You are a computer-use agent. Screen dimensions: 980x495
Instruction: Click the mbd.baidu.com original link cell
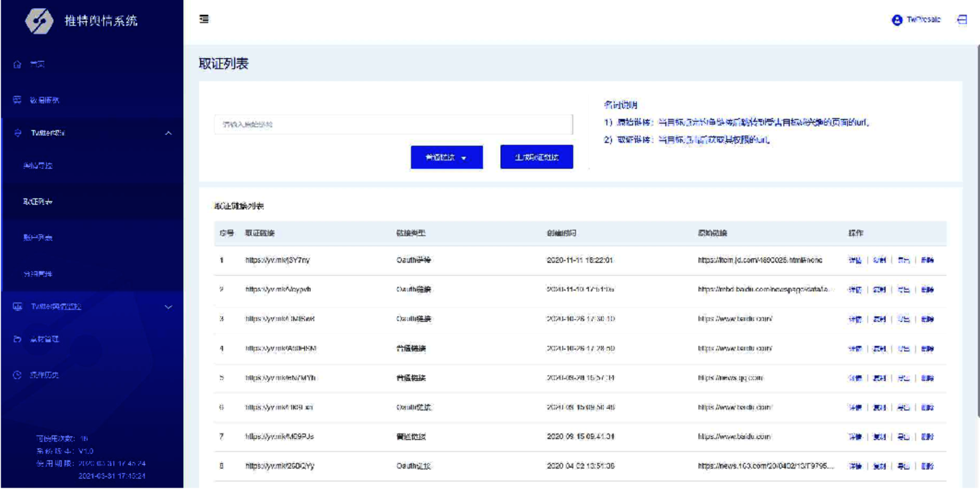[x=766, y=289]
